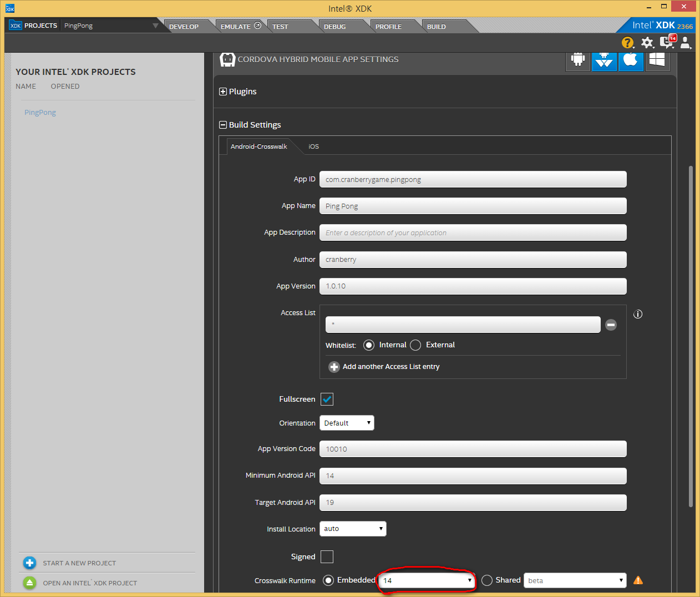The image size is (700, 597).
Task: Open the Embedded Crosswalk version dropdown
Action: click(427, 580)
